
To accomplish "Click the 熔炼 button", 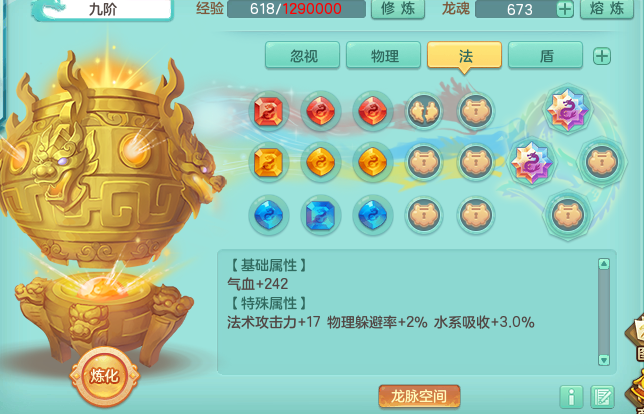I will click(x=607, y=9).
